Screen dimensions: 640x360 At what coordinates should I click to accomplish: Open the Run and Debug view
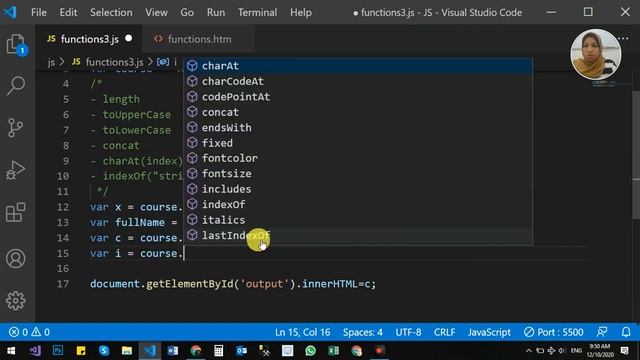pos(16,170)
